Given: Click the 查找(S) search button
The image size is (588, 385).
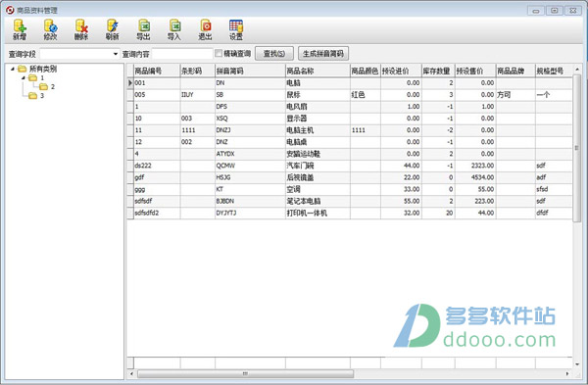Looking at the screenshot, I should pos(274,54).
